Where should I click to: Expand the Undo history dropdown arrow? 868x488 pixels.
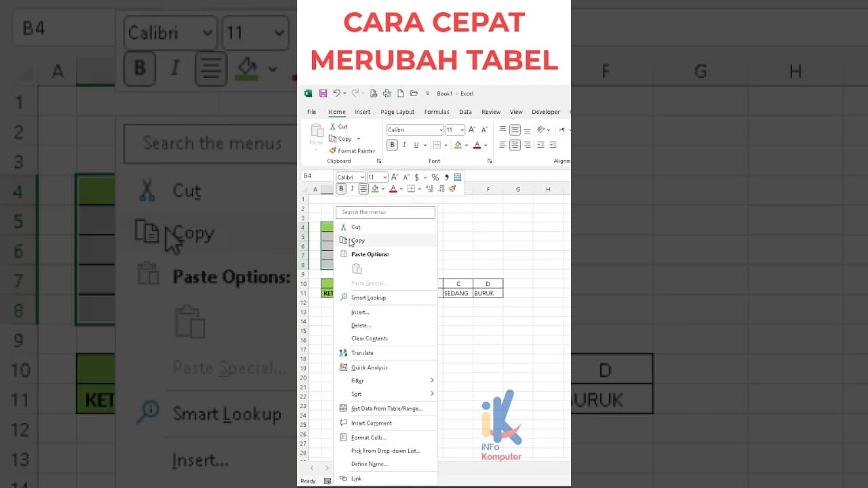[x=344, y=94]
